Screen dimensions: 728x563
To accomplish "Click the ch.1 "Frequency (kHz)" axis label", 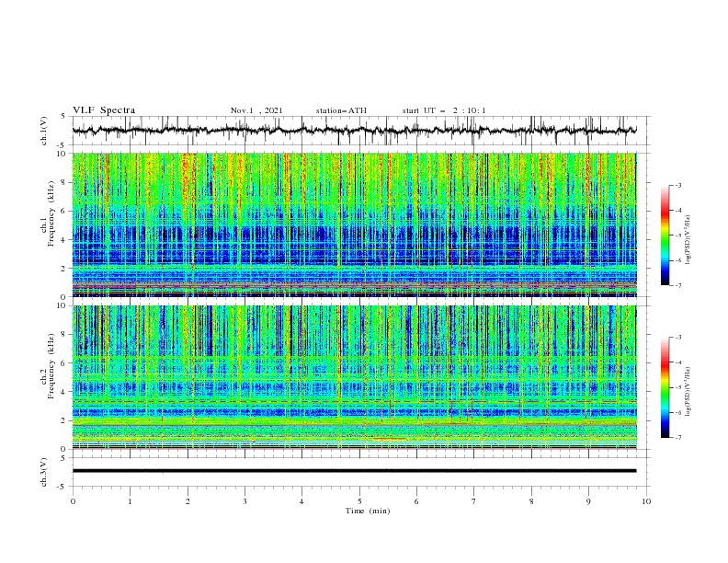I will (x=51, y=212).
